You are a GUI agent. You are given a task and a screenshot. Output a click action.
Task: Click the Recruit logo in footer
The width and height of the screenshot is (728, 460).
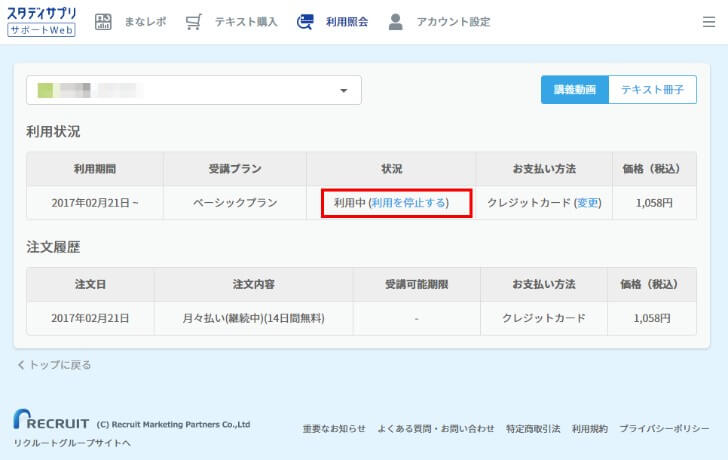click(51, 419)
